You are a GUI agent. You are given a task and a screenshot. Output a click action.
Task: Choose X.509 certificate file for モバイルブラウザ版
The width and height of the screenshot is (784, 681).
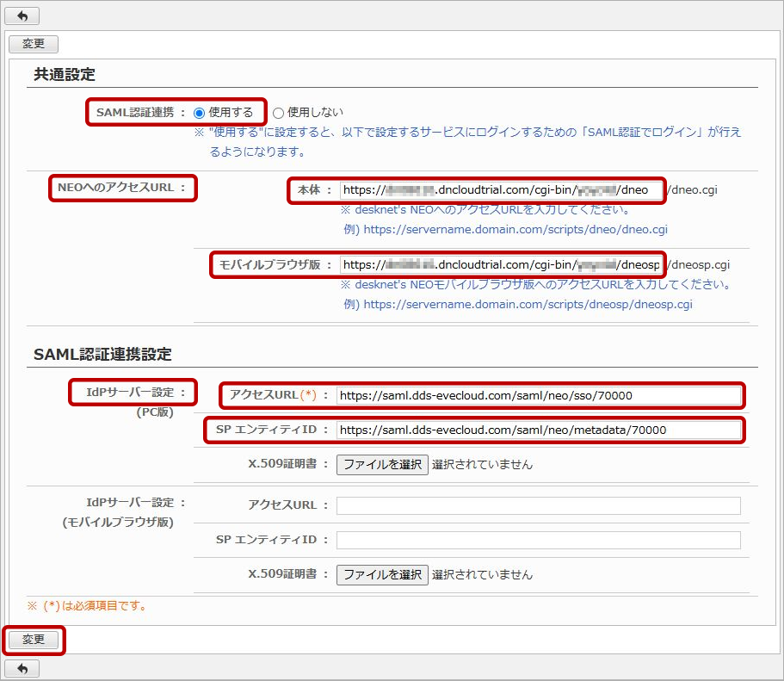click(x=381, y=574)
